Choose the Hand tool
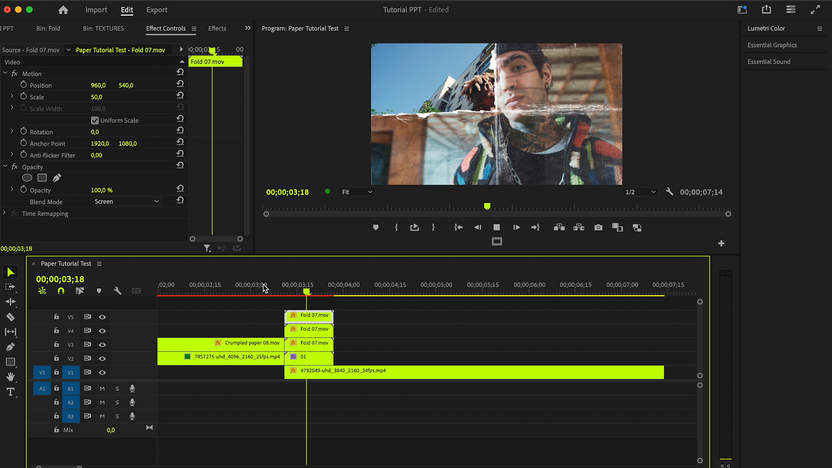The height and width of the screenshot is (468, 832). pyautogui.click(x=11, y=377)
